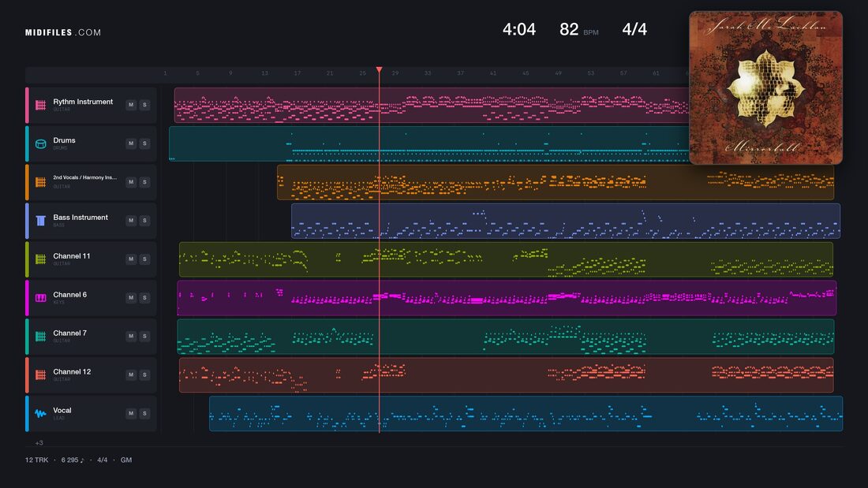Screen dimensions: 868x488
Task: Solo the Drums track
Action: tap(144, 143)
